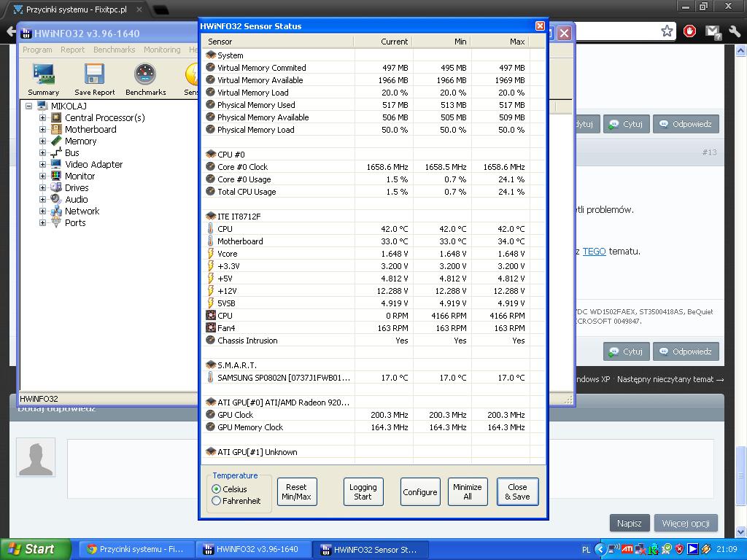Image resolution: width=747 pixels, height=560 pixels.
Task: Select the Fahrenheit temperature option
Action: coord(216,501)
